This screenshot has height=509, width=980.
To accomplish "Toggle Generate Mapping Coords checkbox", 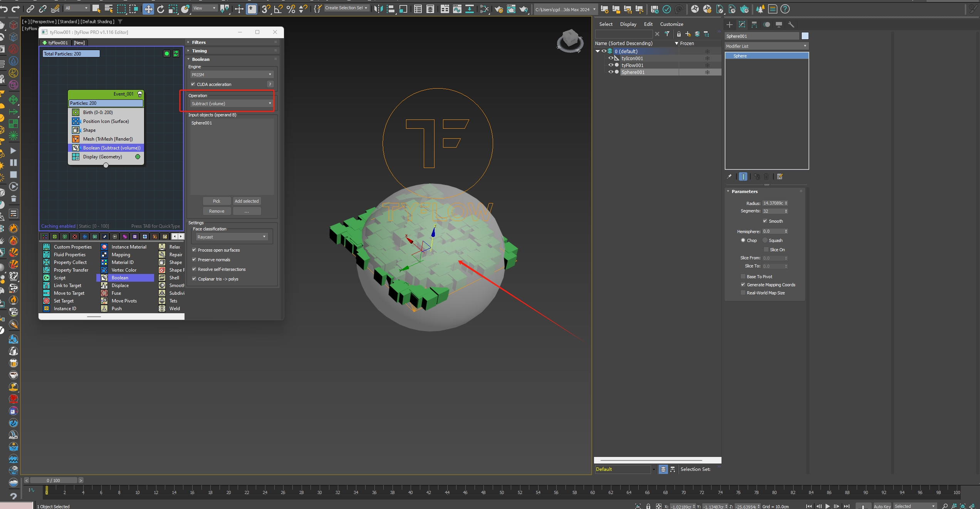I will [x=743, y=284].
